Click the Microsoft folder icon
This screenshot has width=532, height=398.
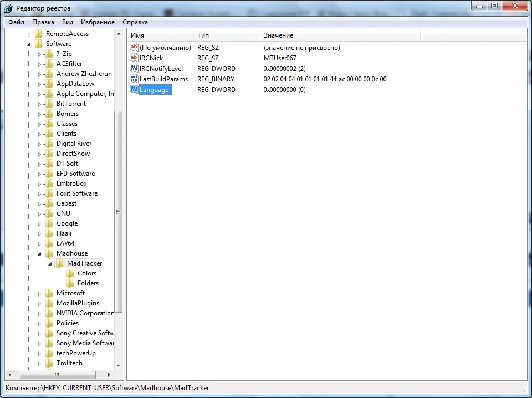coord(49,293)
